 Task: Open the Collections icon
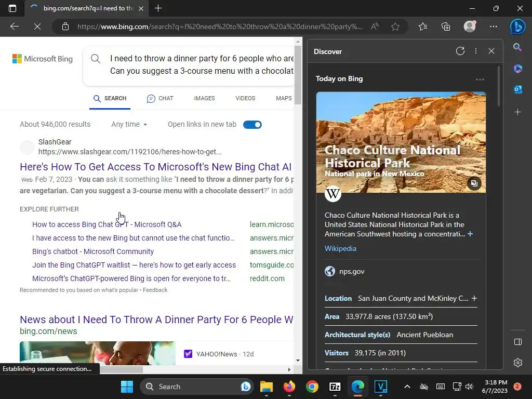click(446, 26)
